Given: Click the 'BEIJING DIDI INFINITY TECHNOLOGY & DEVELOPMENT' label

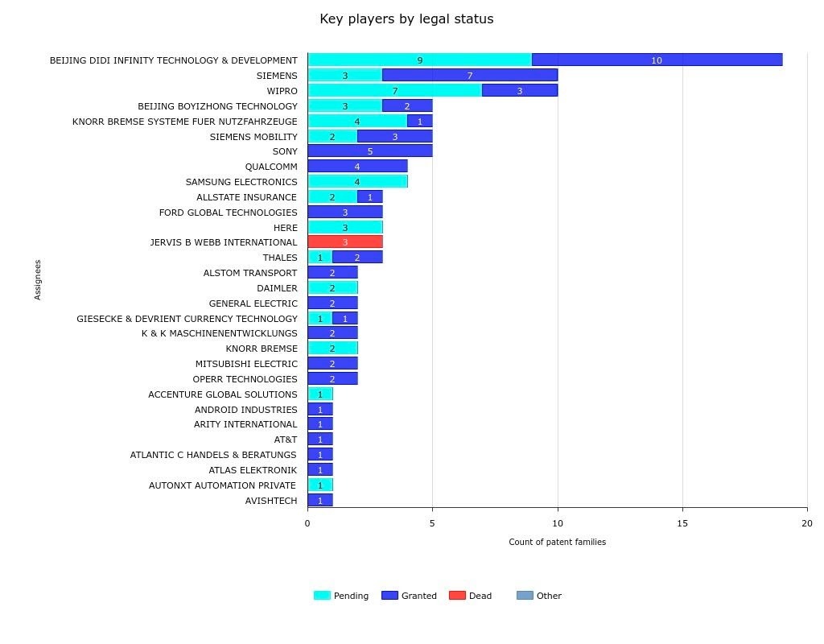Looking at the screenshot, I should [174, 60].
